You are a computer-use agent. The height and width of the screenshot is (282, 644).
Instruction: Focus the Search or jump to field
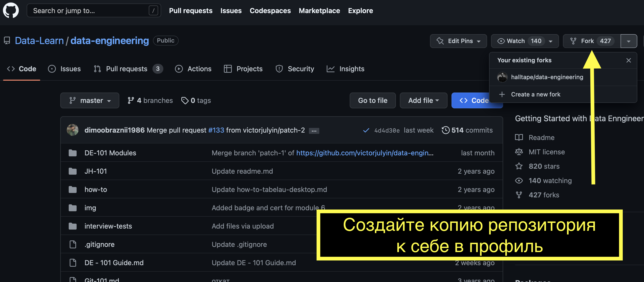[x=94, y=10]
